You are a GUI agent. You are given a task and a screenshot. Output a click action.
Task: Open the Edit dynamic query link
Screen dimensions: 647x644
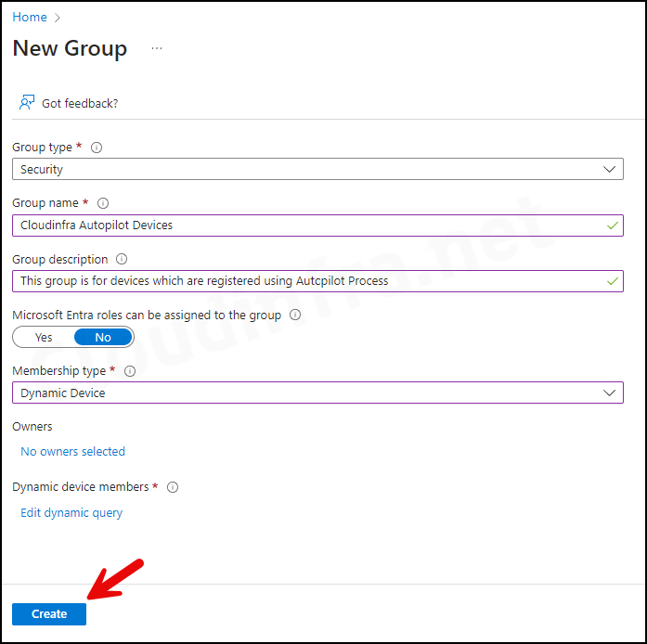(71, 513)
